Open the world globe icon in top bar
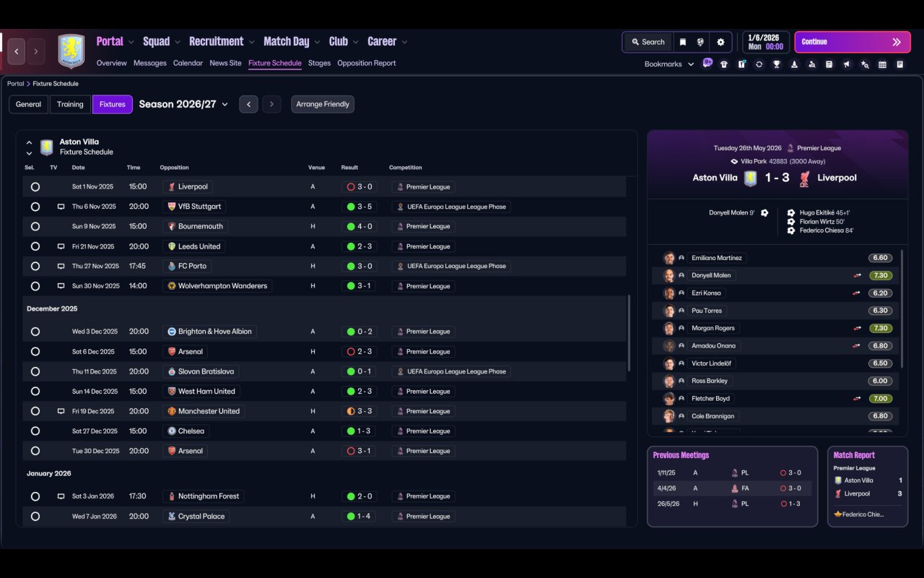The image size is (924, 578). 700,42
